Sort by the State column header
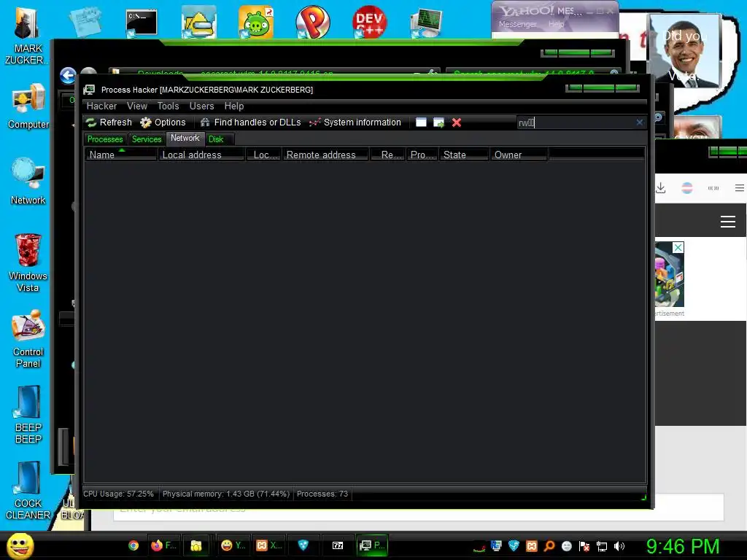747x560 pixels. tap(464, 155)
